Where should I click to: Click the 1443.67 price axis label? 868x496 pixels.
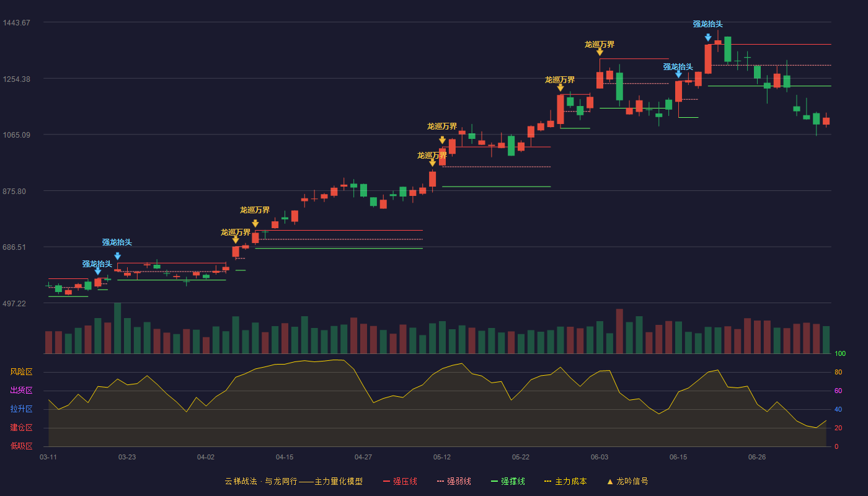[x=16, y=23]
